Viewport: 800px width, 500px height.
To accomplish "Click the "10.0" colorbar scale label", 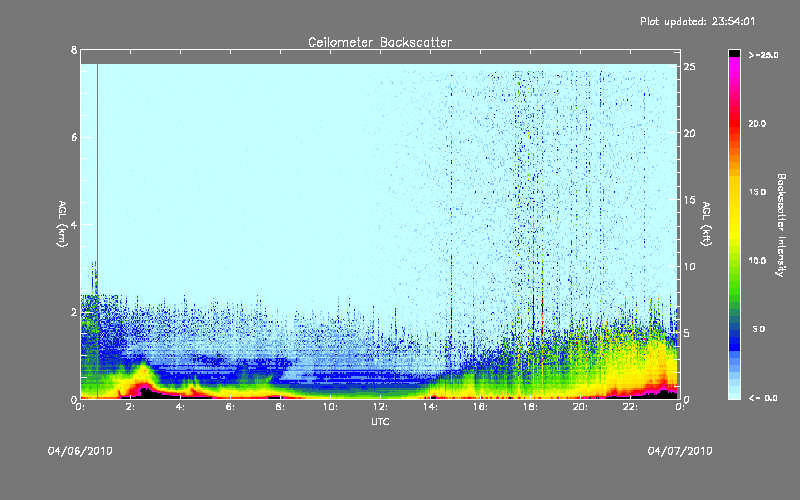I will 757,261.
